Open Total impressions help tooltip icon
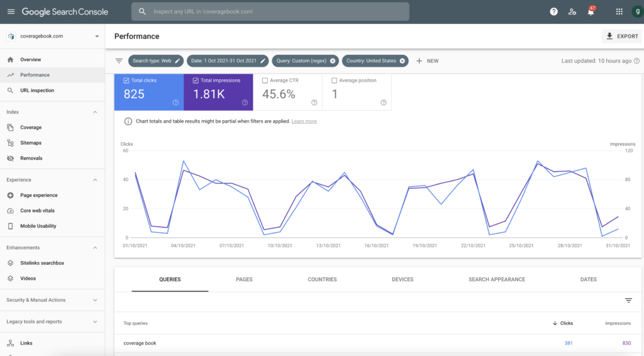644x356 pixels. click(245, 103)
